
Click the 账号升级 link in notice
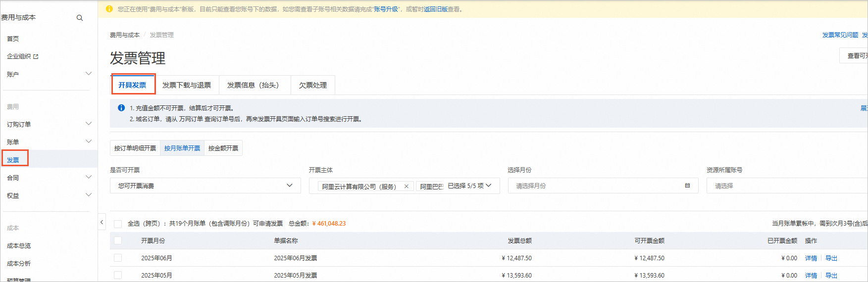[386, 9]
